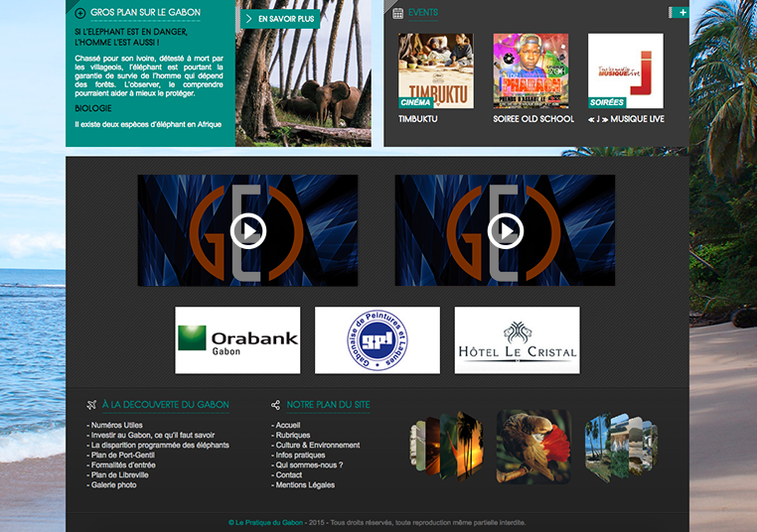Select Culture & Environnement in site map
Image resolution: width=757 pixels, height=532 pixels.
(x=317, y=445)
